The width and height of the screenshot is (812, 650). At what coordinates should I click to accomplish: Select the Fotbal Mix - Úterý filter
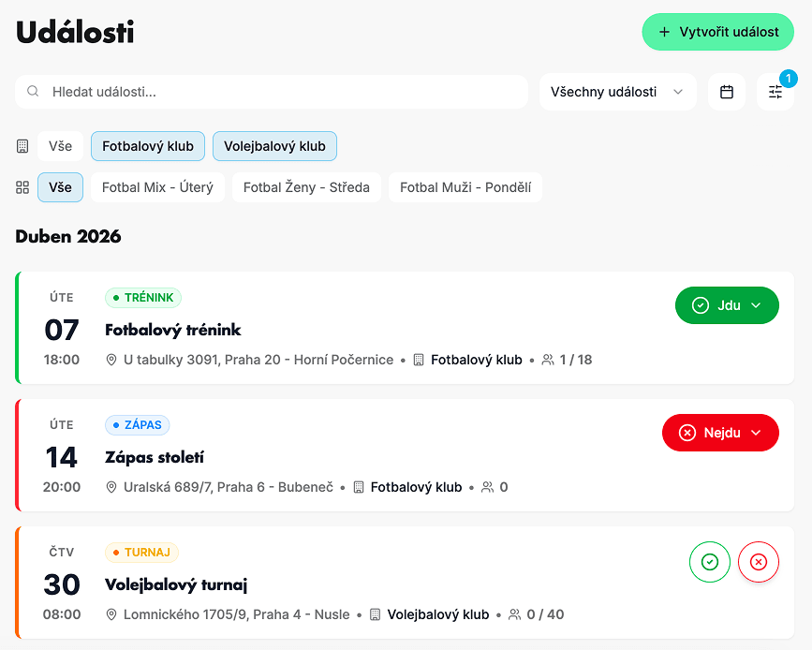pos(157,187)
